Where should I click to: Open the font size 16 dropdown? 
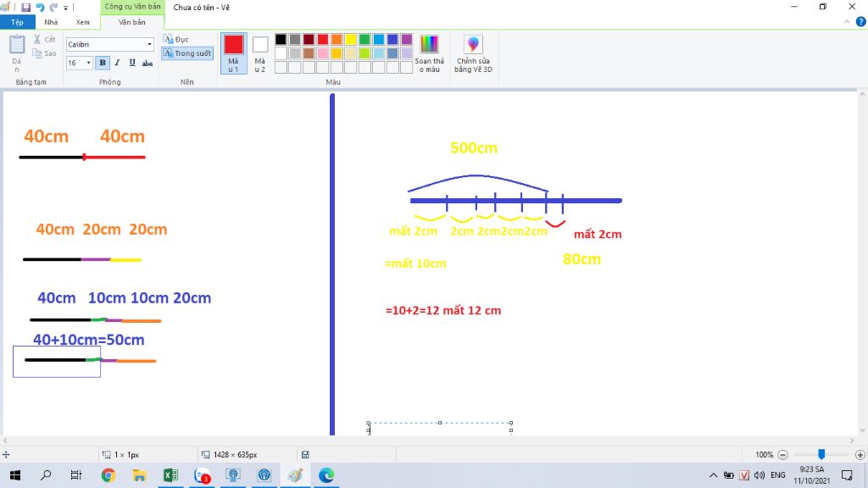(88, 63)
